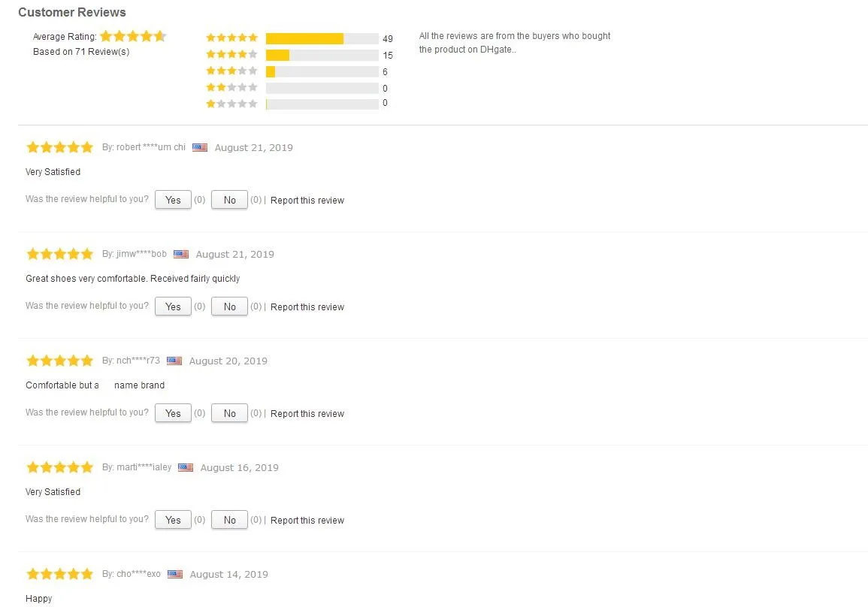
Task: Report the 'Great shoes very comfortable' review
Action: [307, 307]
